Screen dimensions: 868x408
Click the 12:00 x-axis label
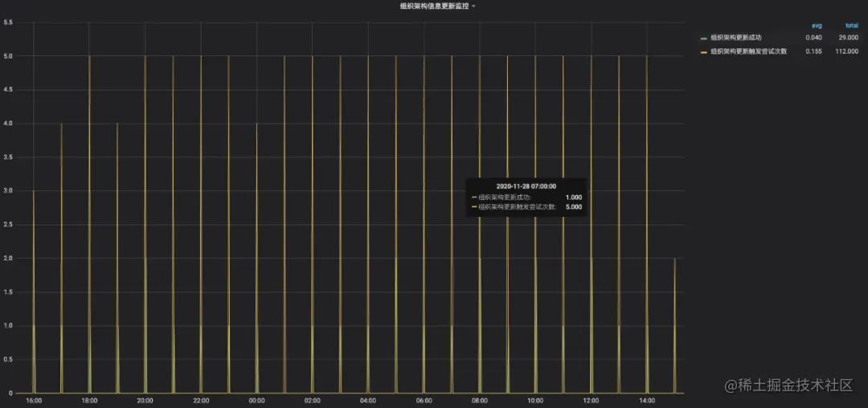pyautogui.click(x=592, y=401)
